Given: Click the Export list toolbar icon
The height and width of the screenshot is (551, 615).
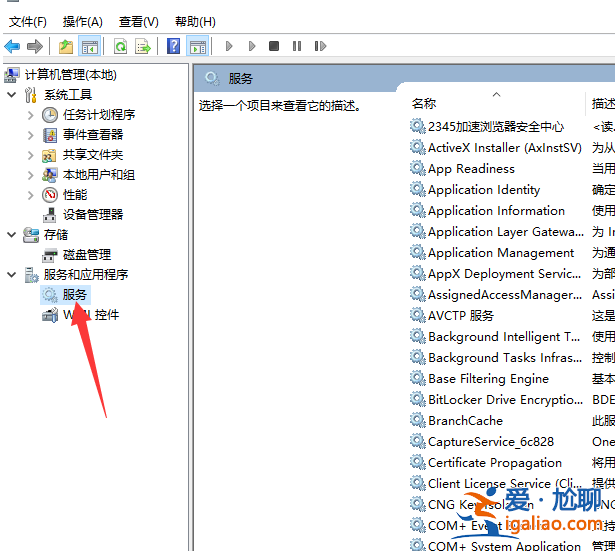Looking at the screenshot, I should tap(143, 46).
